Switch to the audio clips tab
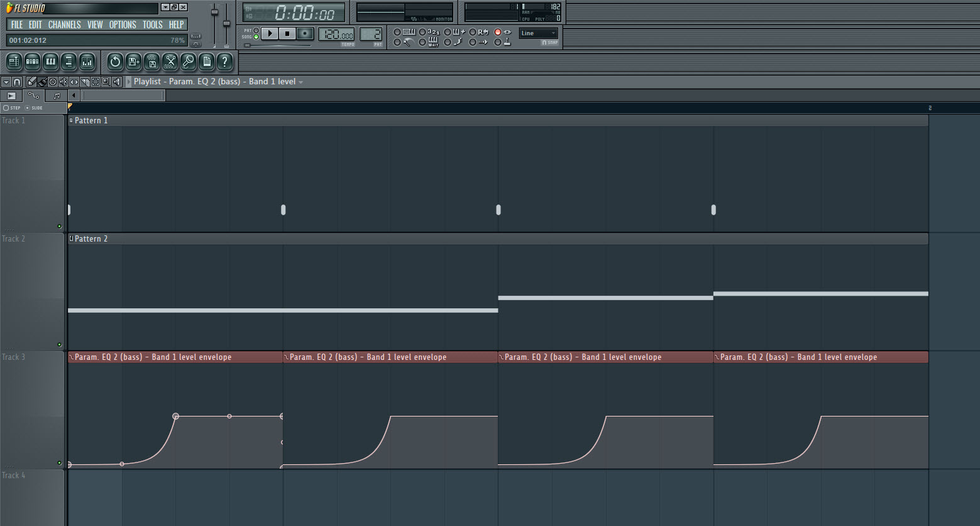 tap(11, 96)
